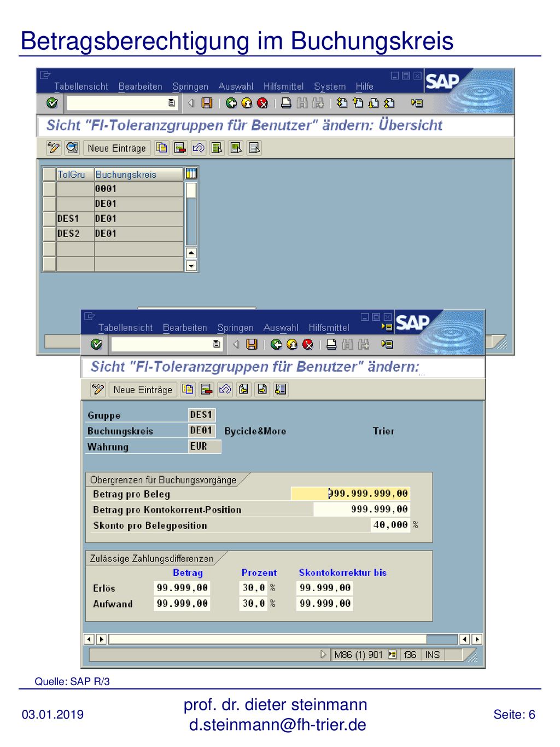Click the horizontal scrollbar in the front window
The width and height of the screenshot is (560, 747).
click(283, 639)
